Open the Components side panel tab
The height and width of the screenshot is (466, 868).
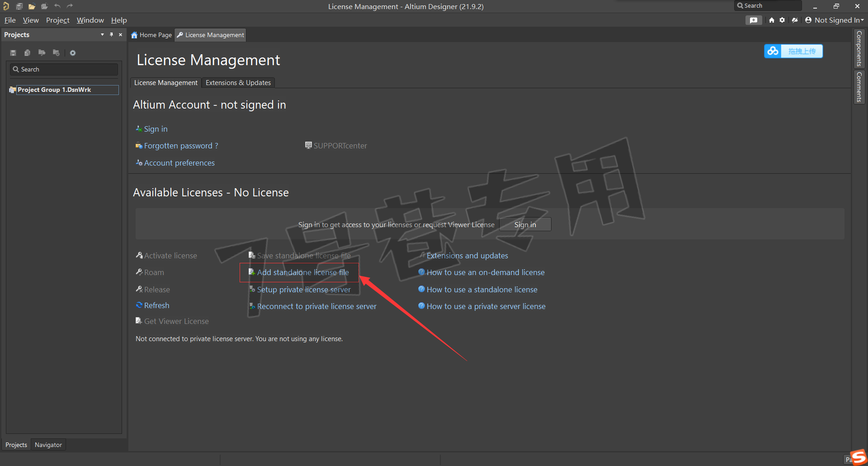pyautogui.click(x=859, y=49)
